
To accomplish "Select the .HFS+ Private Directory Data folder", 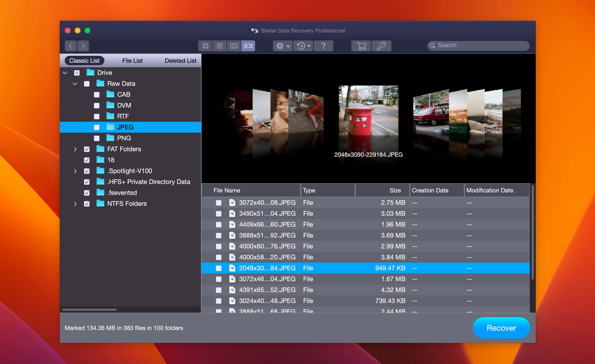I will tap(130, 182).
